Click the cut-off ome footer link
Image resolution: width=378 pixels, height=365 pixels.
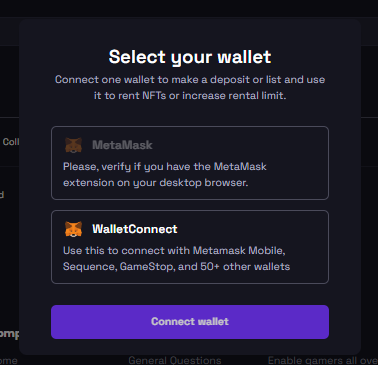point(9,360)
